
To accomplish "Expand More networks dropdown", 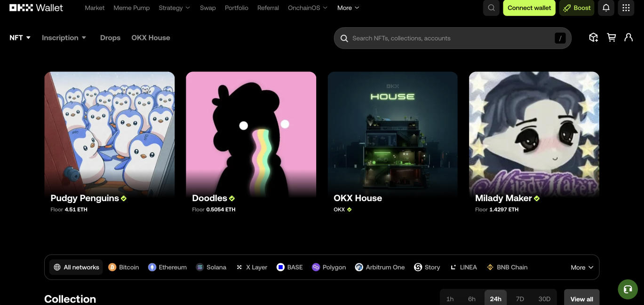I will 582,267.
